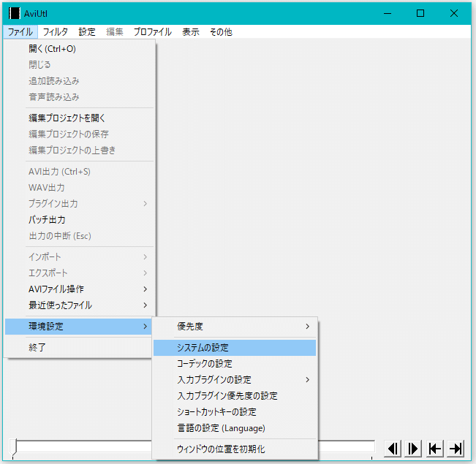Select 編集プロジェクトの上書き
Image resolution: width=476 pixels, height=464 pixels.
tap(79, 151)
